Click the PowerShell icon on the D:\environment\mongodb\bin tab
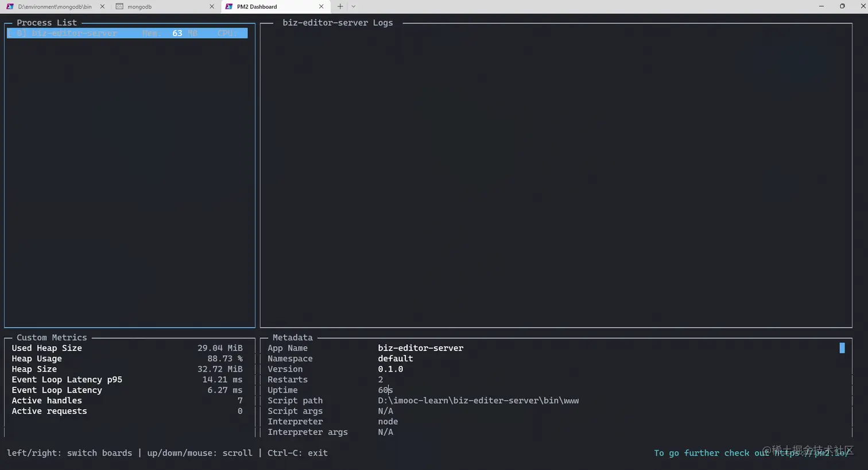868x470 pixels. coord(10,7)
